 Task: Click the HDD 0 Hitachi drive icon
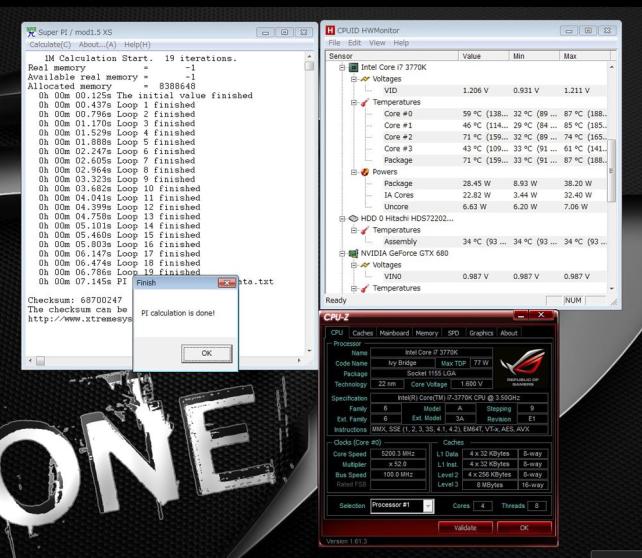(353, 219)
